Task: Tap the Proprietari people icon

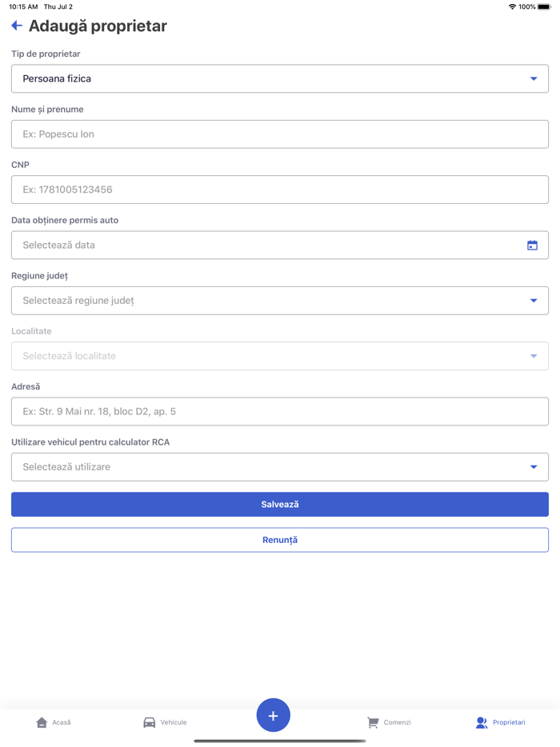Action: 482,722
